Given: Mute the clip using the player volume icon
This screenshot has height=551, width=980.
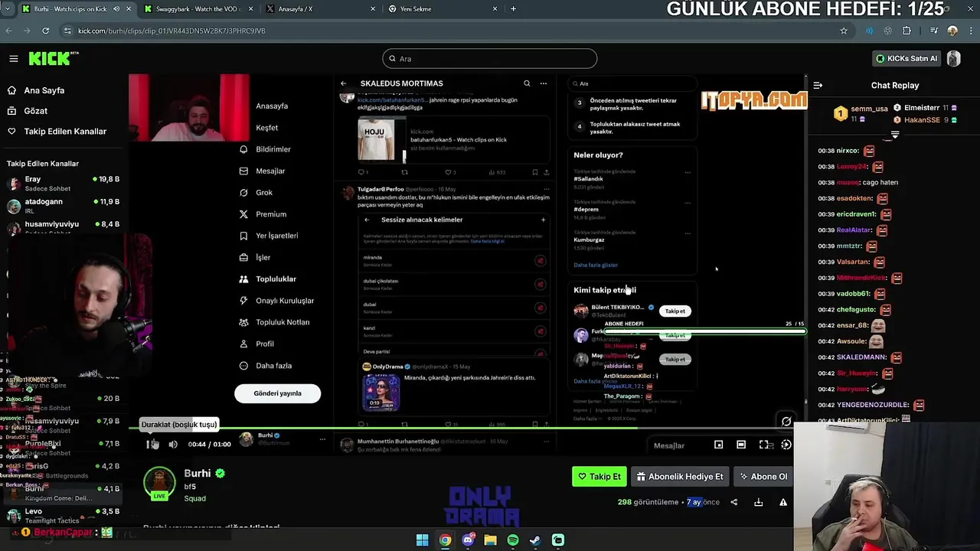Looking at the screenshot, I should point(173,444).
